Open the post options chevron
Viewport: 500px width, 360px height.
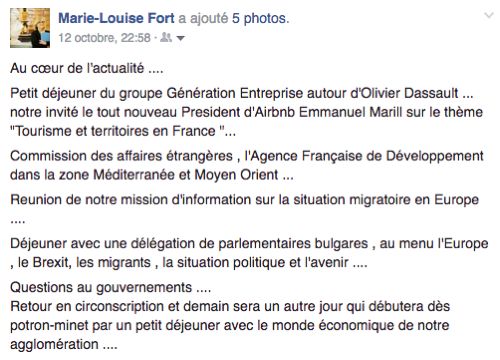pyautogui.click(x=488, y=15)
